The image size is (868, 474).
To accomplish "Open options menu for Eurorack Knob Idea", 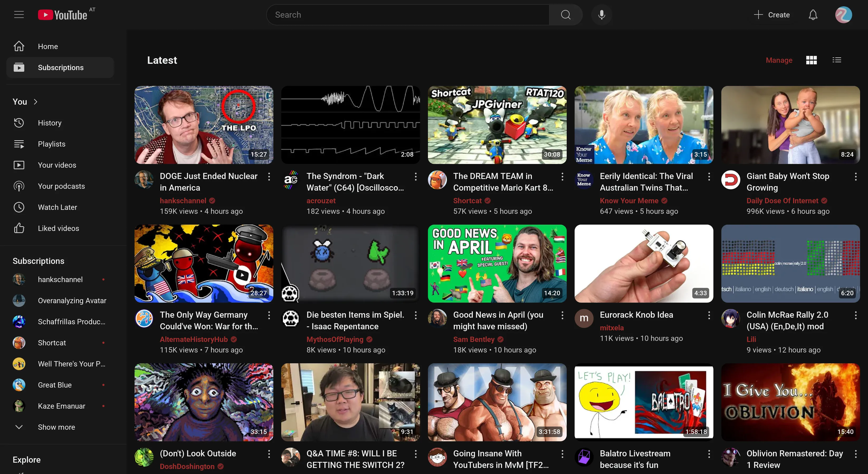I will coord(709,316).
